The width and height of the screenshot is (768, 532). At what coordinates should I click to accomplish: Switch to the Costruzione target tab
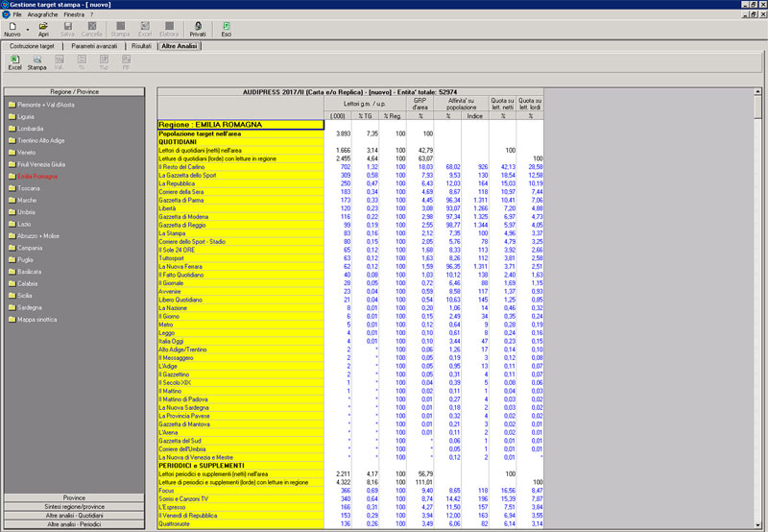33,45
